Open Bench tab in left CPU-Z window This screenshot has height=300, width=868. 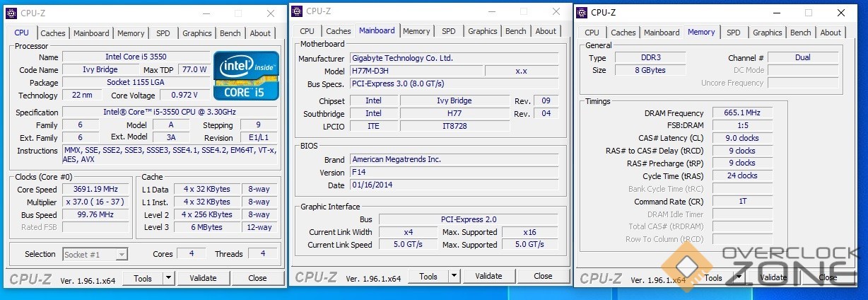[230, 33]
